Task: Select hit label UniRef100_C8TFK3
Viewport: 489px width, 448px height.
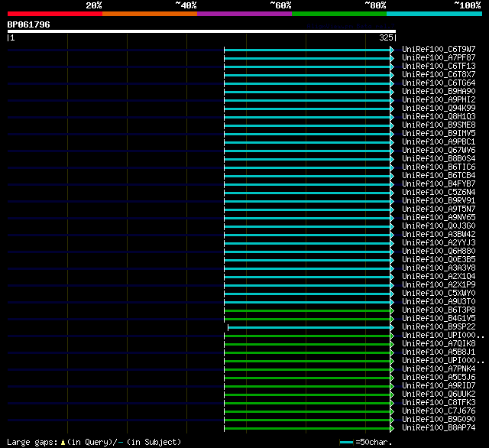Action: click(x=439, y=403)
